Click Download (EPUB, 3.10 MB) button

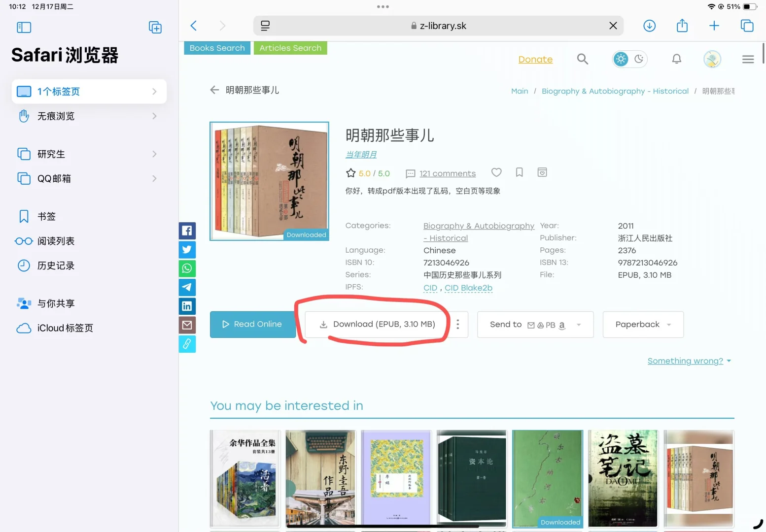click(x=377, y=324)
